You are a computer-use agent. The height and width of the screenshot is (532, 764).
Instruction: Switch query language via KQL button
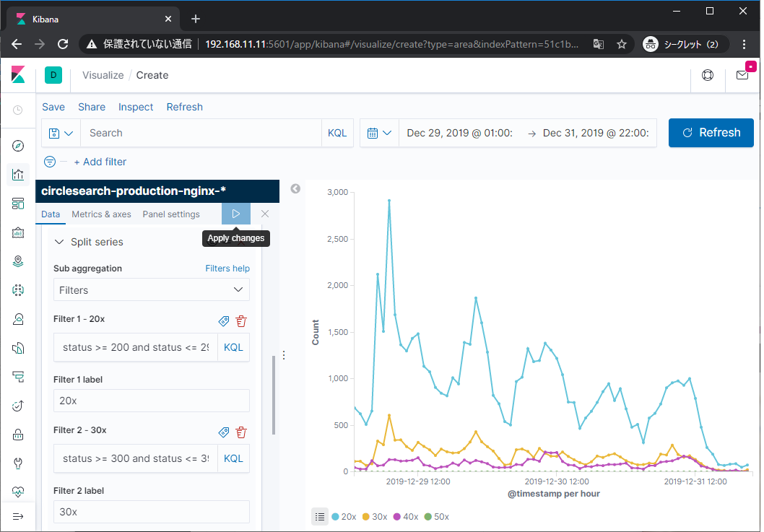pos(337,133)
